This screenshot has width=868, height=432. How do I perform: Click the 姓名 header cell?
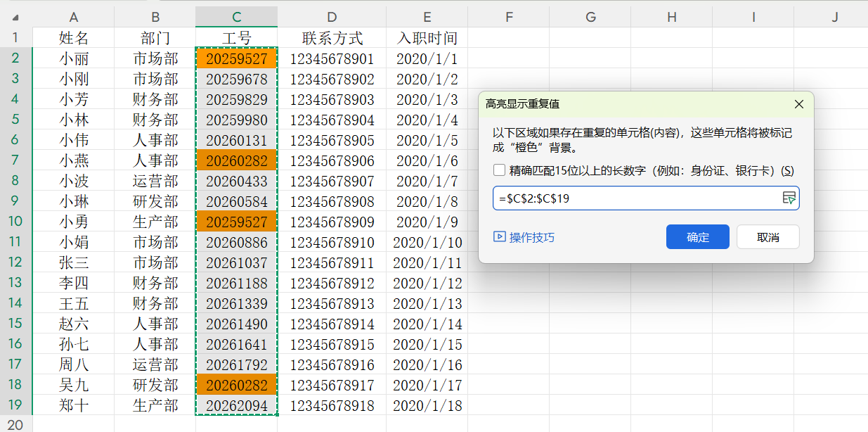(73, 38)
